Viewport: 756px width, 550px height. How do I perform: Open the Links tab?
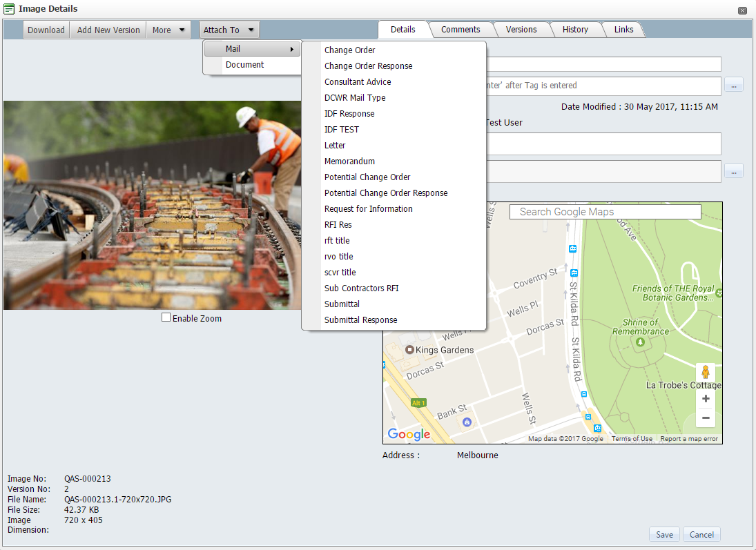(x=623, y=30)
